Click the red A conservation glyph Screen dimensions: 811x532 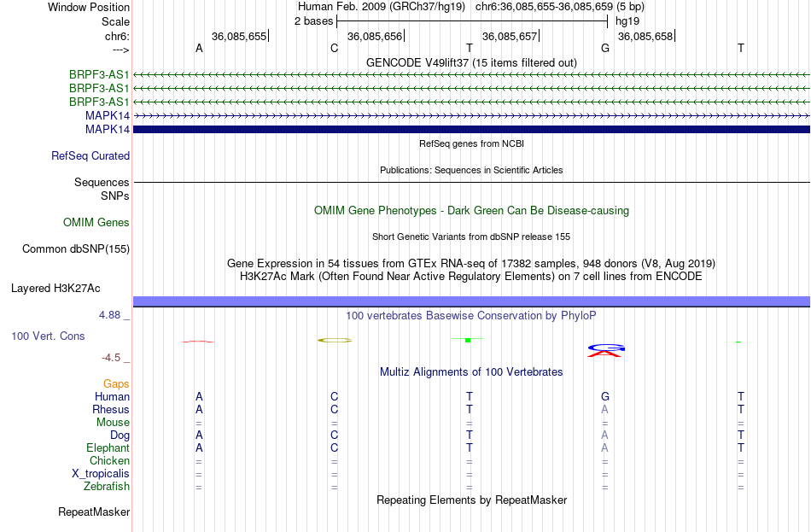[197, 342]
